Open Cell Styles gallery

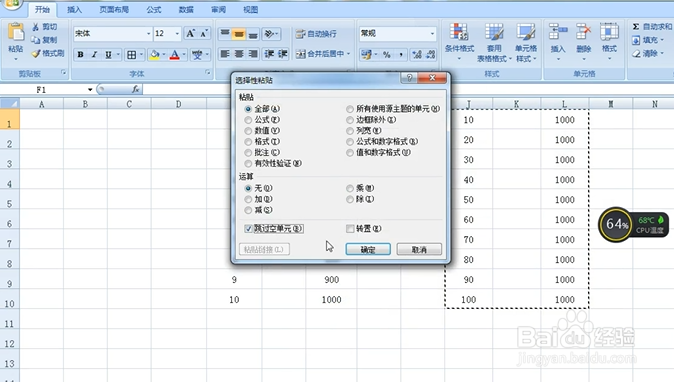[x=526, y=42]
